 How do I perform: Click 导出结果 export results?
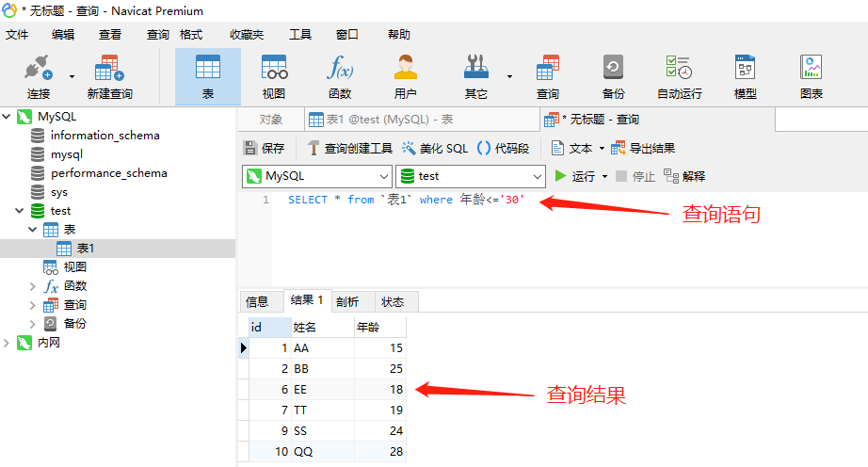[x=643, y=148]
